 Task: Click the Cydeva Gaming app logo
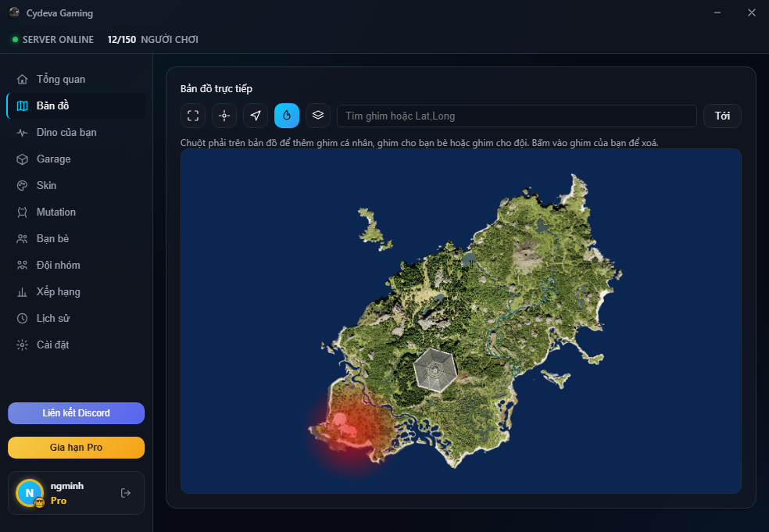point(14,12)
